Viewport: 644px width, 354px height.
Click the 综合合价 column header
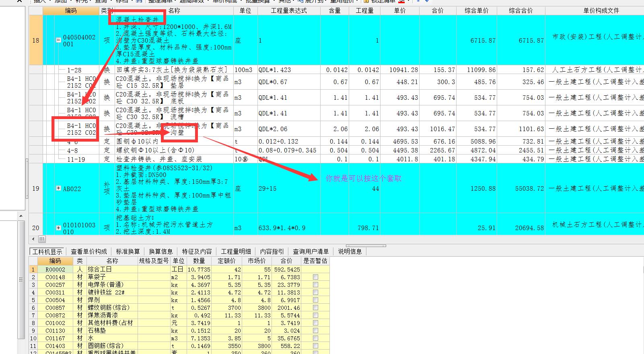[x=521, y=10]
